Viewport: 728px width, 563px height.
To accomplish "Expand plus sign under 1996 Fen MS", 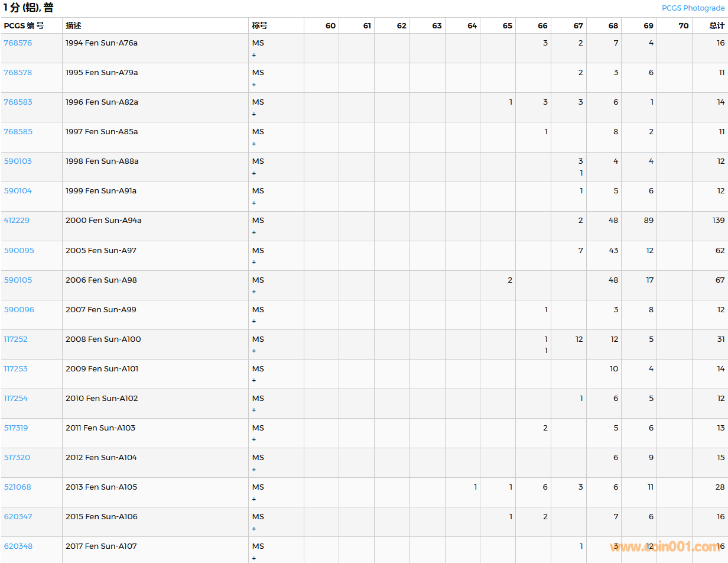I will point(254,114).
